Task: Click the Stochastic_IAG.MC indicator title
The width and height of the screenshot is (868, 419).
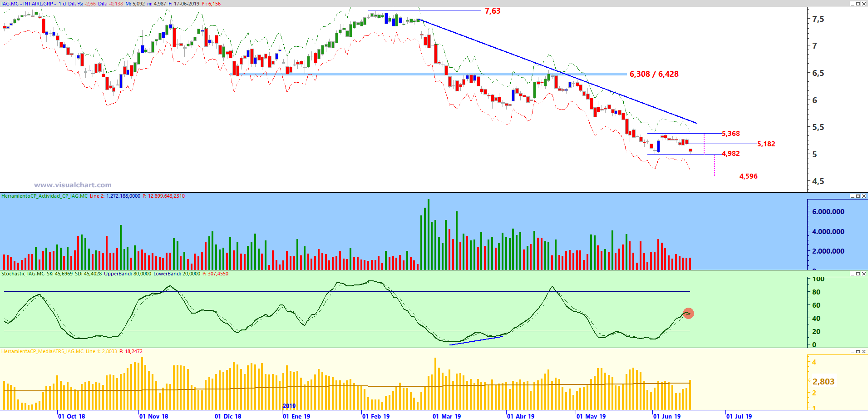Action: pyautogui.click(x=23, y=274)
